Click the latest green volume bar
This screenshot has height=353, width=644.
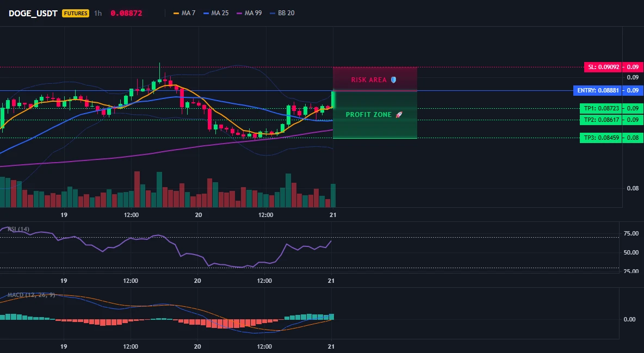point(333,196)
